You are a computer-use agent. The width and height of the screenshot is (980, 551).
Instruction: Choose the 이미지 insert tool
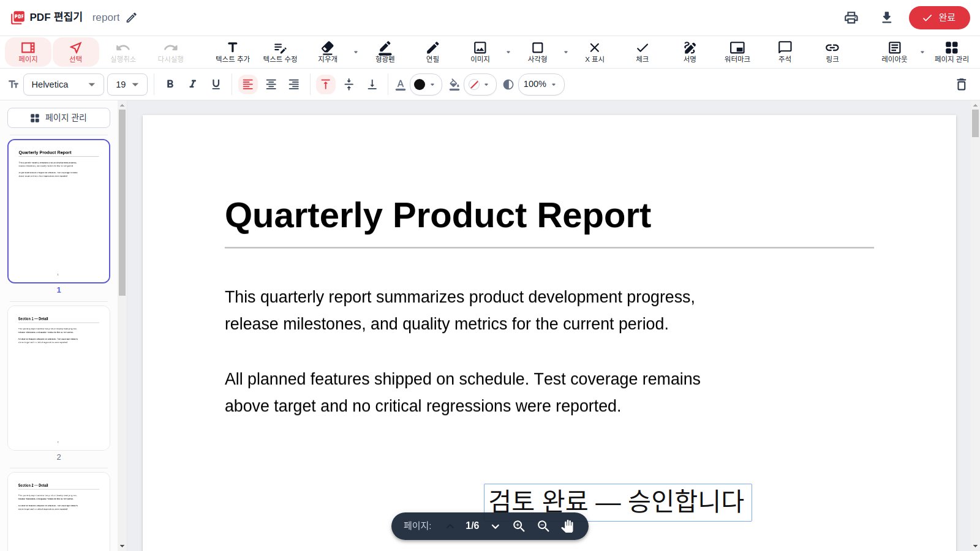click(x=480, y=52)
